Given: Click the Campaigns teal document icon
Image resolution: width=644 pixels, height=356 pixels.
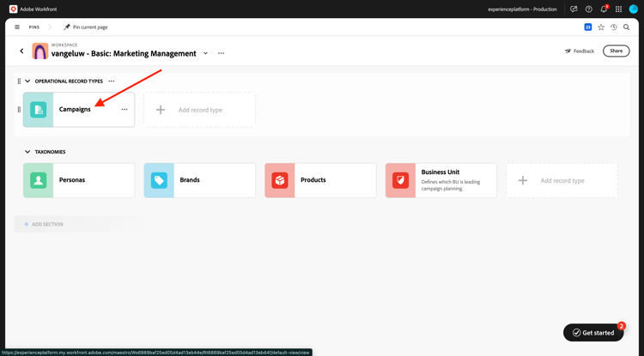Looking at the screenshot, I should [x=38, y=110].
